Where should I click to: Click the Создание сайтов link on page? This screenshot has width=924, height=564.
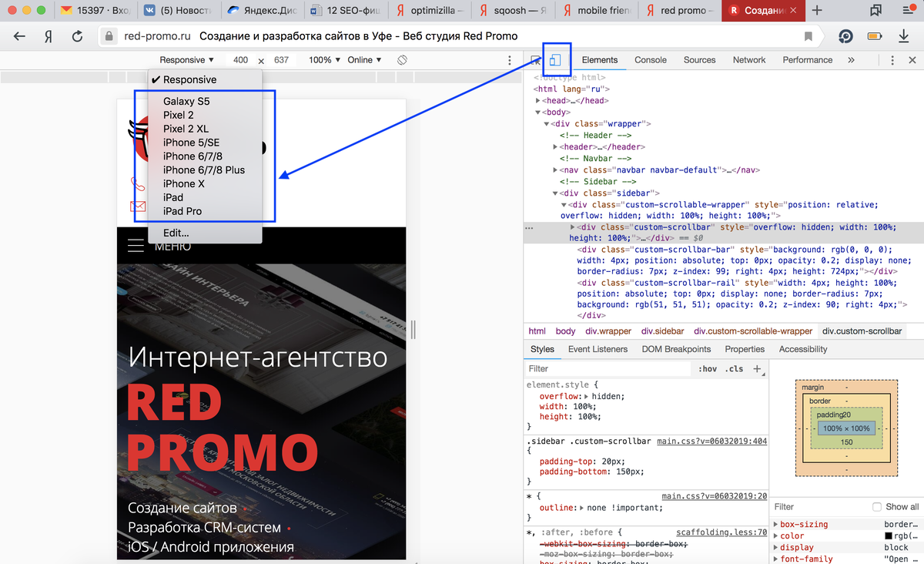coord(182,509)
